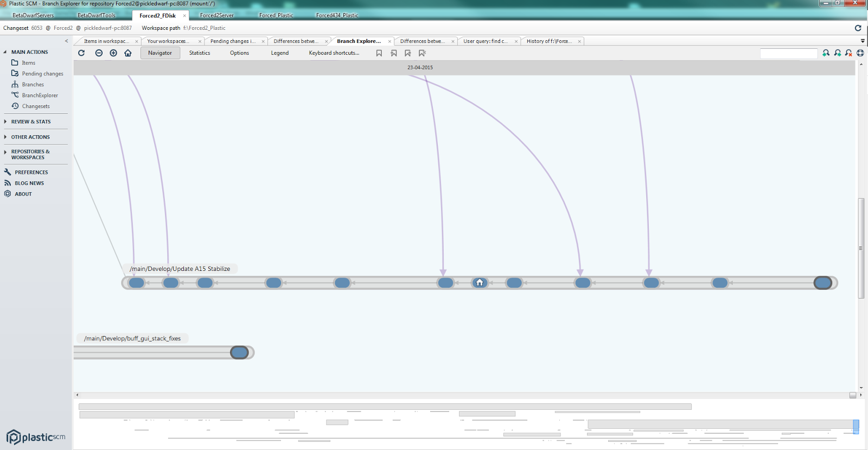Click the horizontal scrollbar left arrow
This screenshot has width=868, height=450.
pyautogui.click(x=77, y=395)
